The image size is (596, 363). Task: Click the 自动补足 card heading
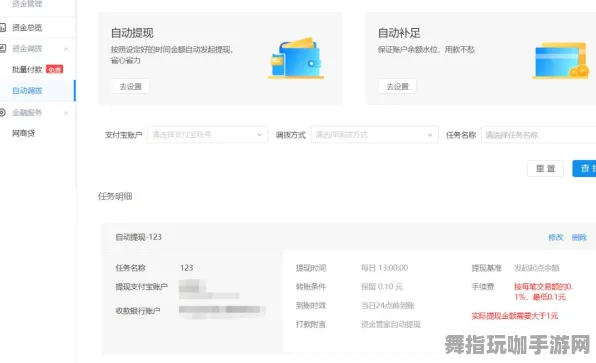pyautogui.click(x=399, y=33)
